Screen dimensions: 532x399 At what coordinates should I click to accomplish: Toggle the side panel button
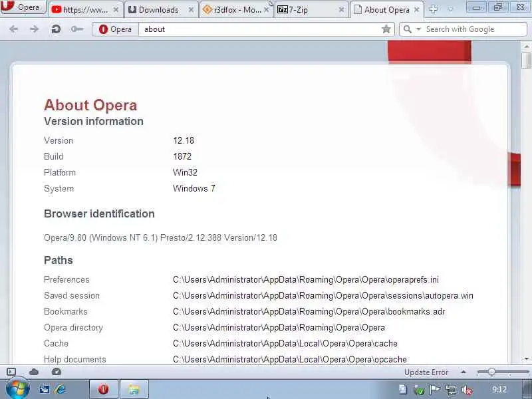[x=11, y=372]
